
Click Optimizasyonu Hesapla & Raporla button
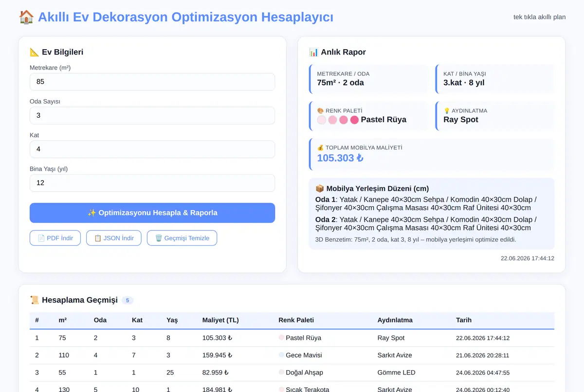click(x=152, y=213)
